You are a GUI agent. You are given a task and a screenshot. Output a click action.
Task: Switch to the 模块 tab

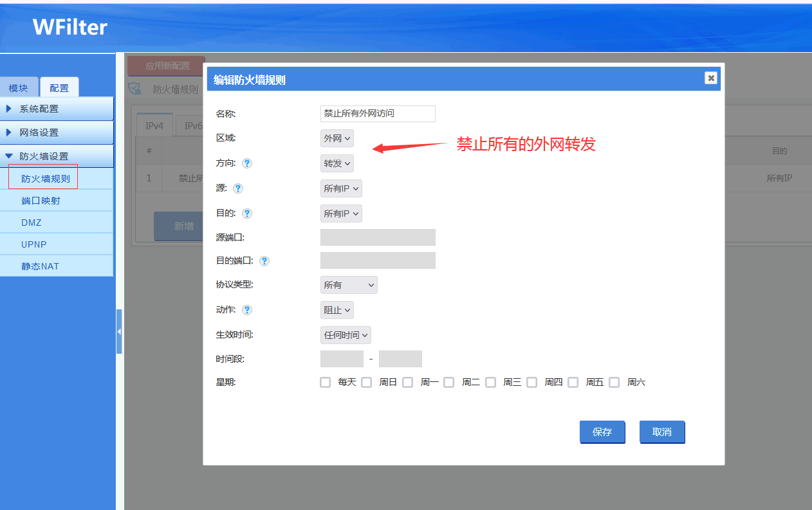19,88
